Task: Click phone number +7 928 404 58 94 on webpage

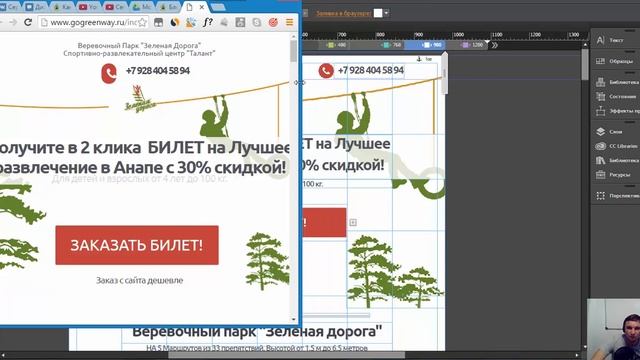Action: tap(158, 71)
